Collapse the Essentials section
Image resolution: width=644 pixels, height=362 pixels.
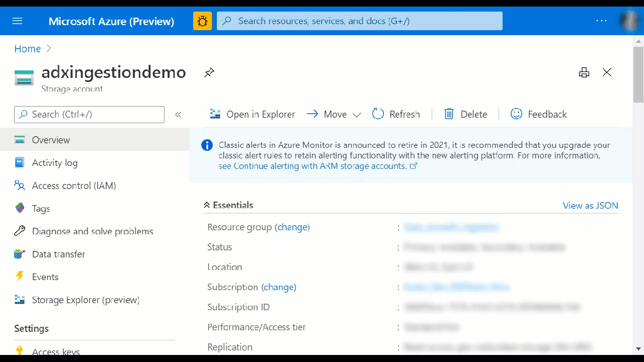(x=228, y=205)
